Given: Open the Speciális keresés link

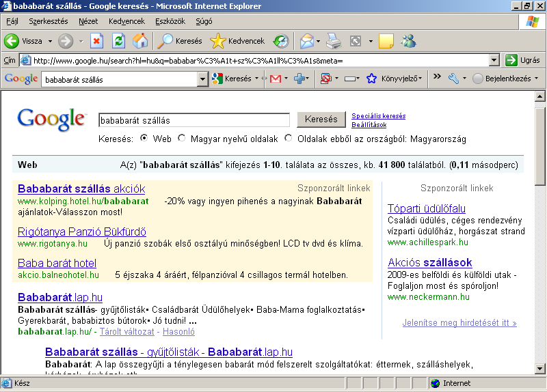Looking at the screenshot, I should coord(379,115).
